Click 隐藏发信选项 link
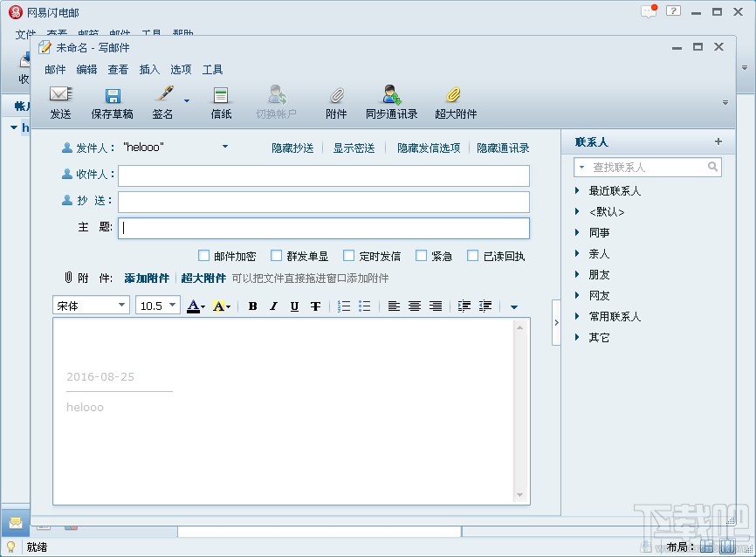 (x=429, y=148)
